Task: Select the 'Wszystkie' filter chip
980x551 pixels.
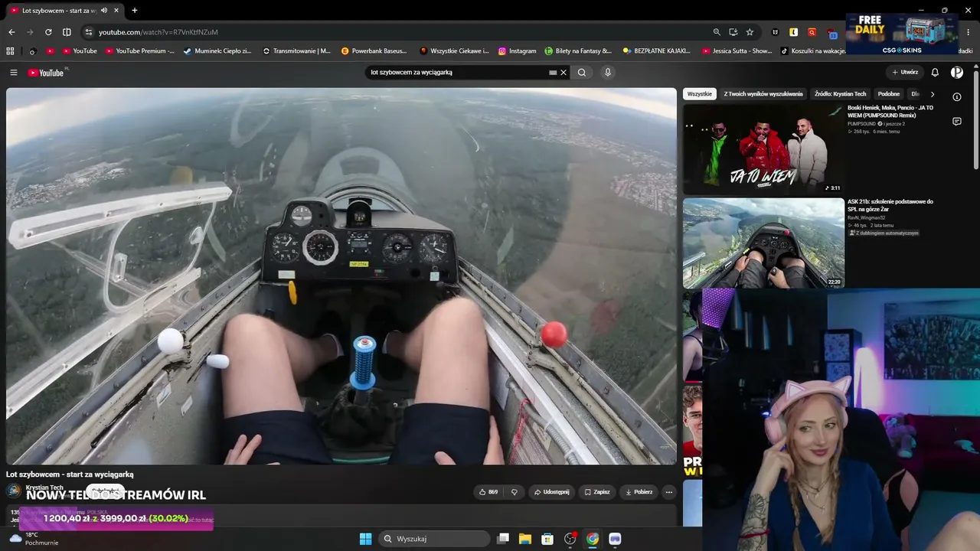Action: pyautogui.click(x=699, y=94)
